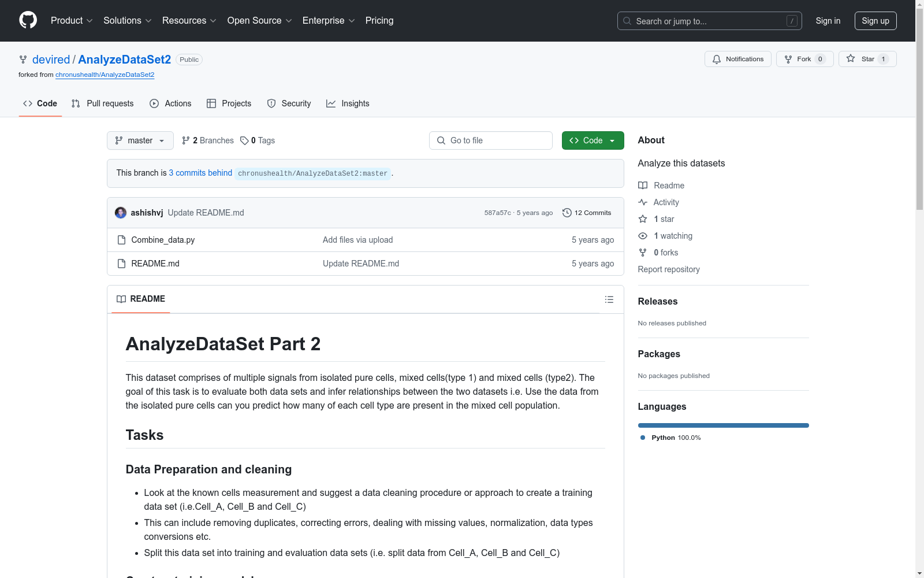Expand the Product menu
The height and width of the screenshot is (578, 924).
(72, 20)
